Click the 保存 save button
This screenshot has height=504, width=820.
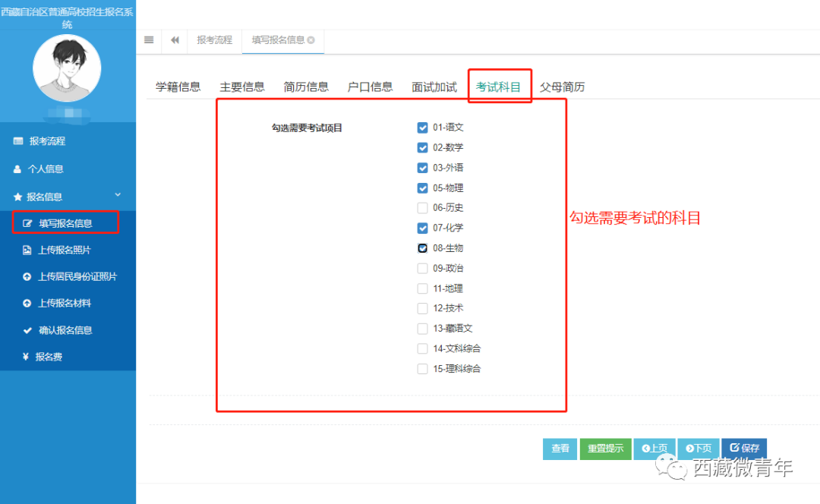pyautogui.click(x=744, y=449)
